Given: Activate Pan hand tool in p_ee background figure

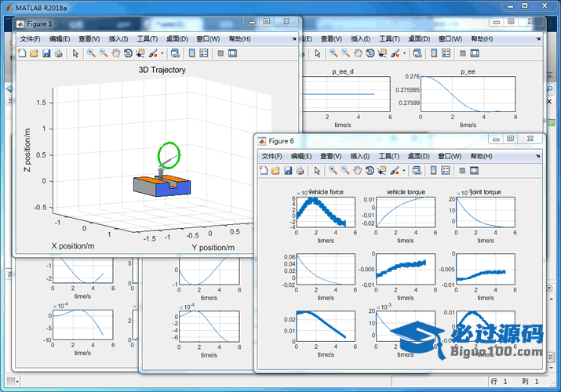Looking at the screenshot, I should point(358,53).
